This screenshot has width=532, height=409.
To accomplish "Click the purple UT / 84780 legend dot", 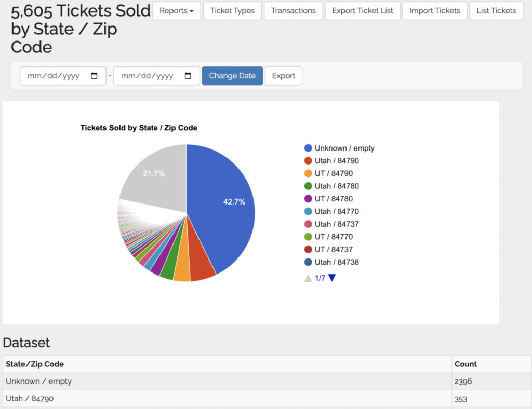I will tap(308, 199).
